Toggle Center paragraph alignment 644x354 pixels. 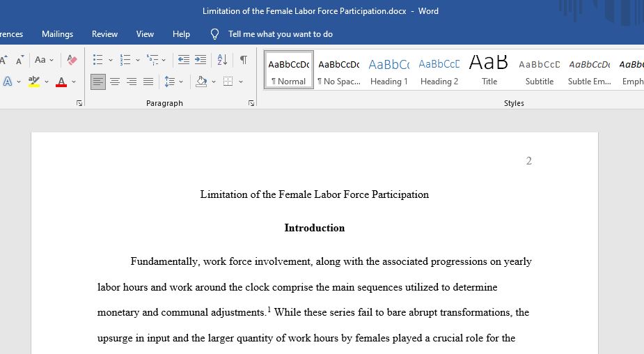tap(115, 82)
